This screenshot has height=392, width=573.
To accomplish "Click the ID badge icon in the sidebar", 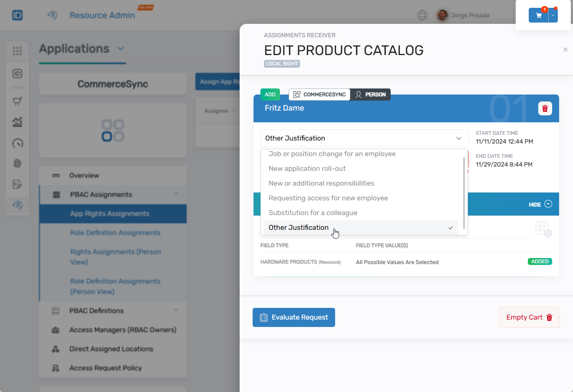I will [x=17, y=74].
